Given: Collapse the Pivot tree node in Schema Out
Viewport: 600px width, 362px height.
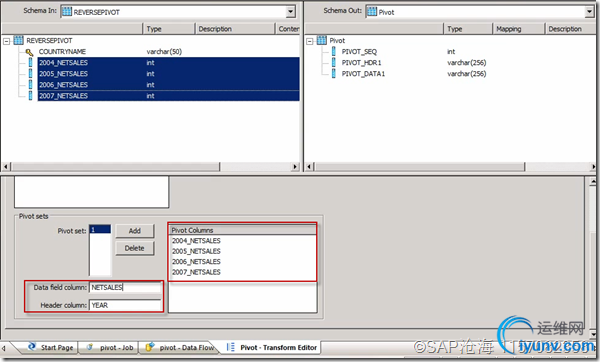Looking at the screenshot, I should pyautogui.click(x=310, y=41).
